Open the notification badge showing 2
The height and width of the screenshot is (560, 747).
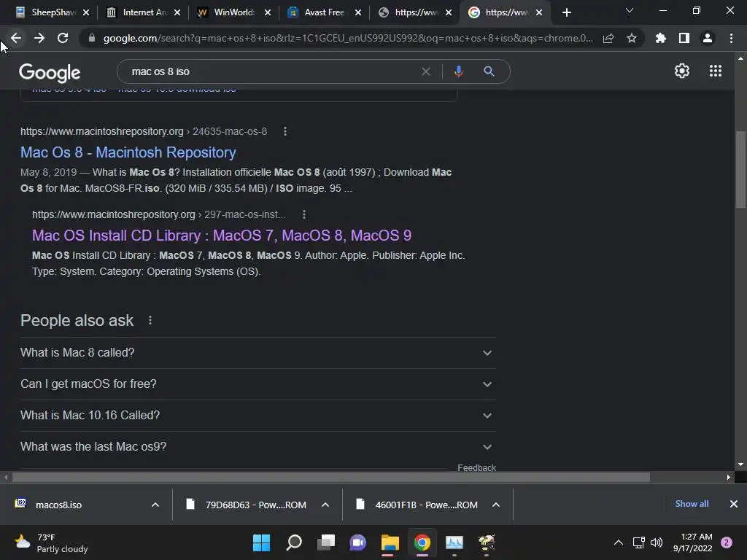727,542
